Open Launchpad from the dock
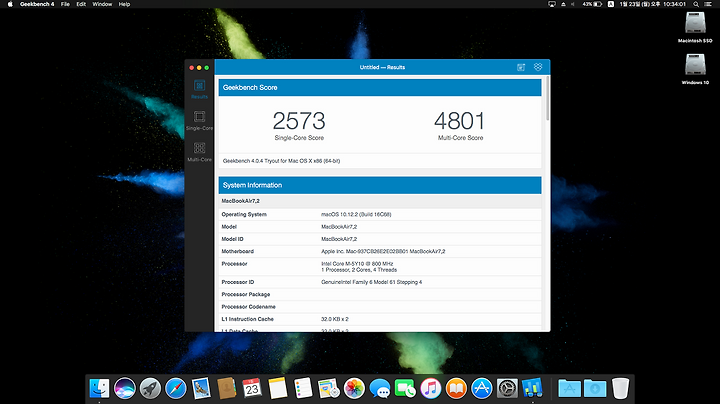Viewport: 720px width, 404px height. (x=150, y=388)
